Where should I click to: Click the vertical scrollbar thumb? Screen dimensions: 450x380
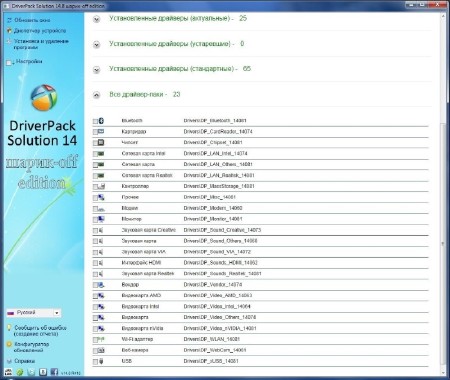point(443,243)
